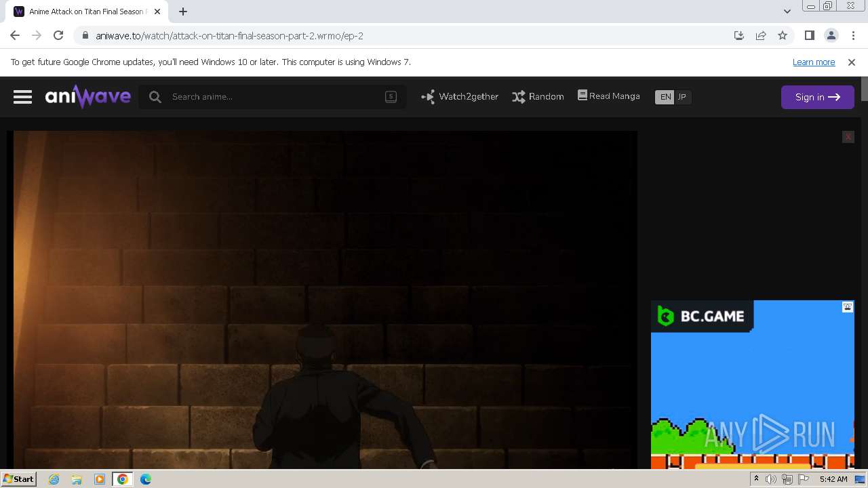Share this page icon

point(761,35)
